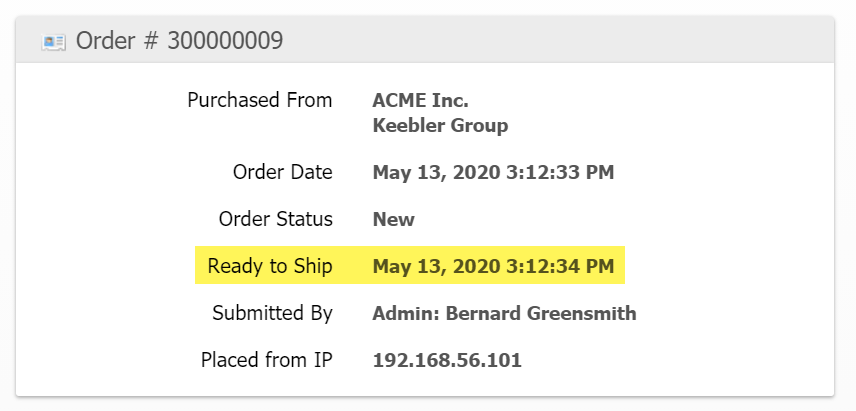This screenshot has height=411, width=856.
Task: Click the Purchased From label
Action: 259,100
